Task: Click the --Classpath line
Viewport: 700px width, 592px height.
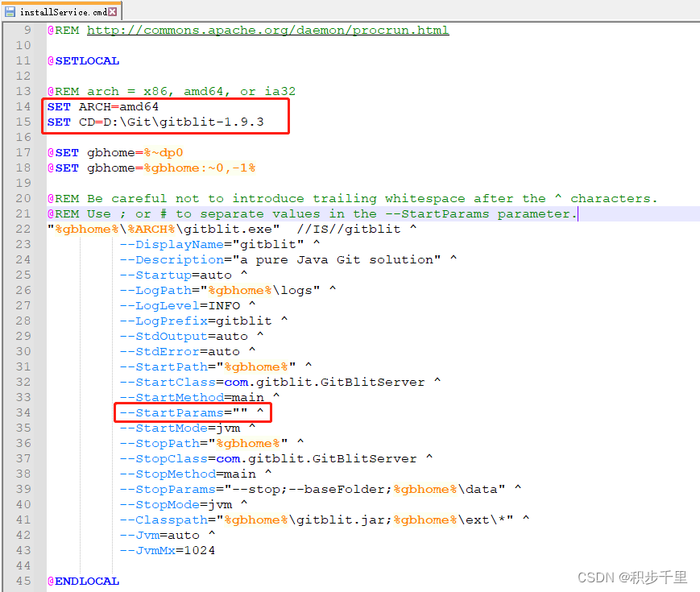Action: tap(324, 520)
